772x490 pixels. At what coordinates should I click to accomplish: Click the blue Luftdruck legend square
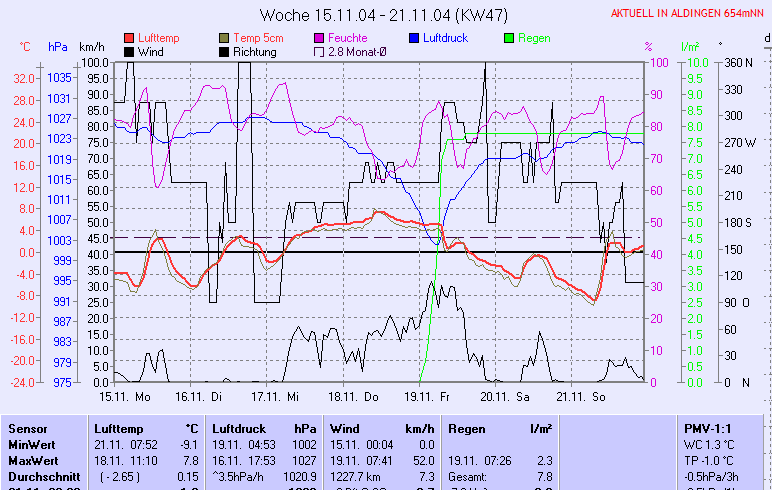(415, 38)
